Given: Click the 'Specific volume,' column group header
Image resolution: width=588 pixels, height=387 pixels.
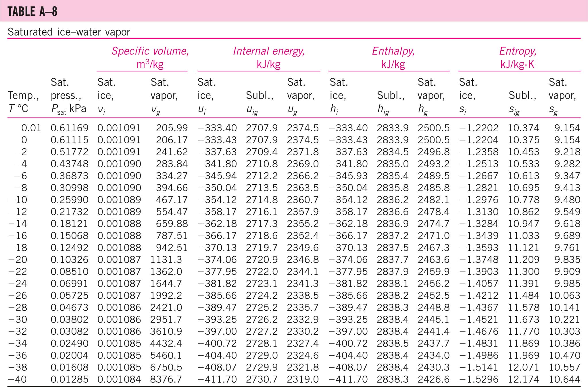Looking at the screenshot, I should [x=150, y=51].
